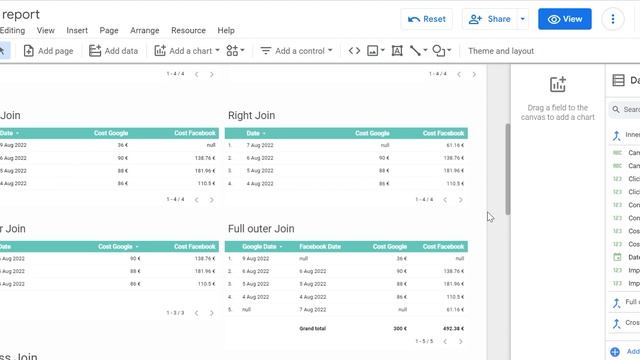
Task: Click the blended data icon at top of Data list
Action: coord(616,135)
